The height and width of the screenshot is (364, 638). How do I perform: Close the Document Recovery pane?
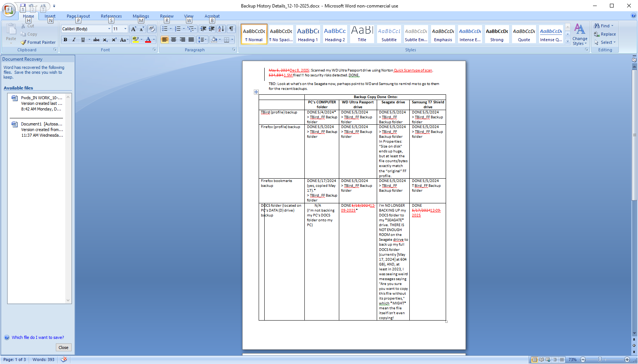63,348
